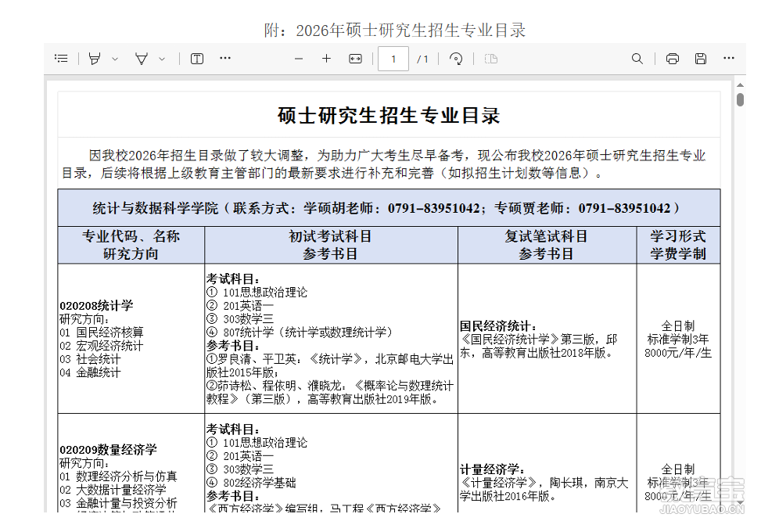
Task: Click 01 数理经济分析与仿真 direction
Action: [118, 476]
